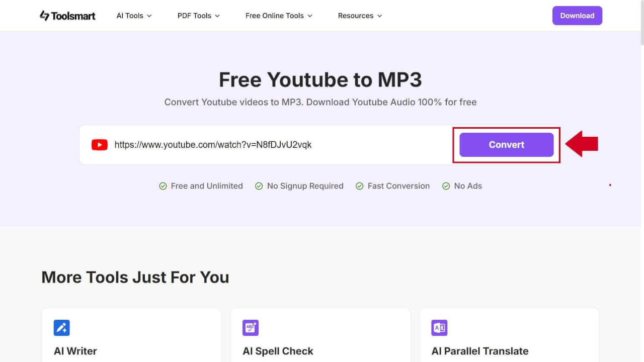Click the 'Fast Conversion' feature text

click(398, 186)
